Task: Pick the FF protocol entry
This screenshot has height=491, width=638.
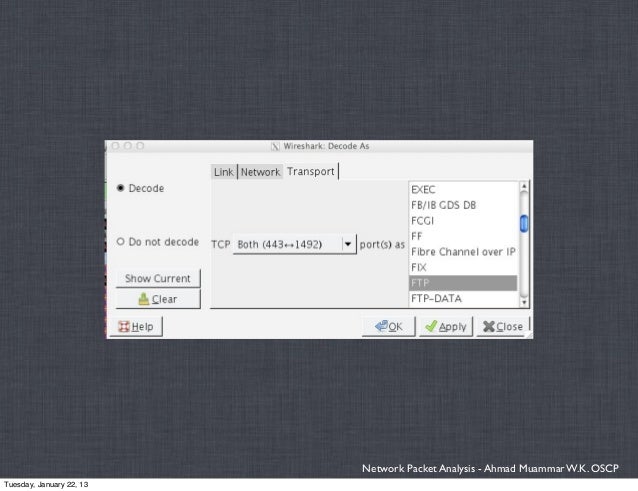Action: pos(463,236)
